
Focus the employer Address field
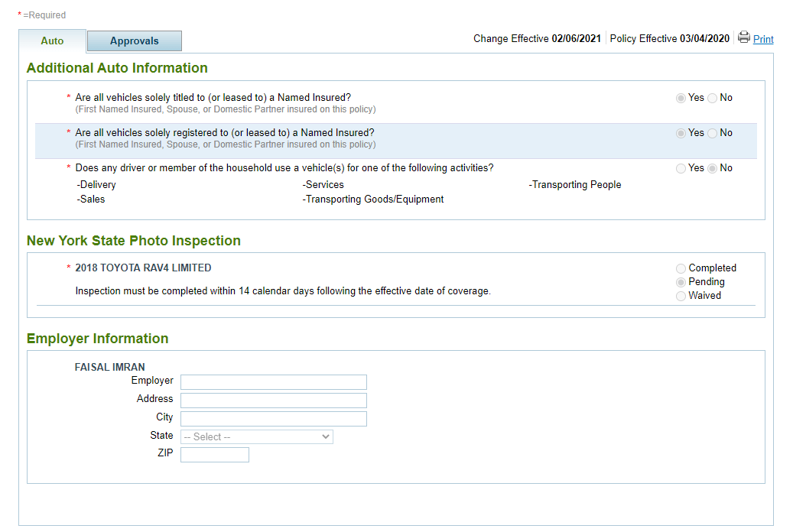pyautogui.click(x=273, y=401)
